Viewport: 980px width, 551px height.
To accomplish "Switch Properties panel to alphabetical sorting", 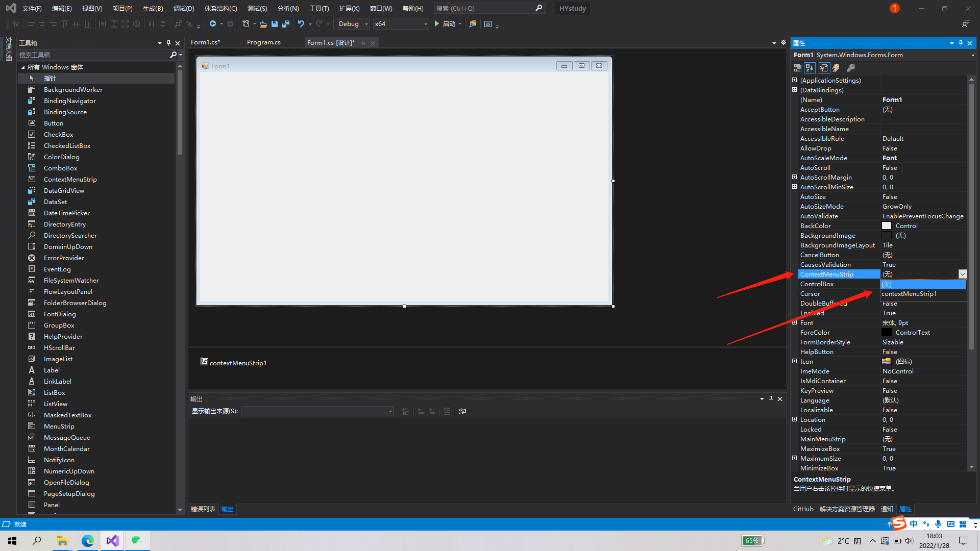I will [810, 67].
